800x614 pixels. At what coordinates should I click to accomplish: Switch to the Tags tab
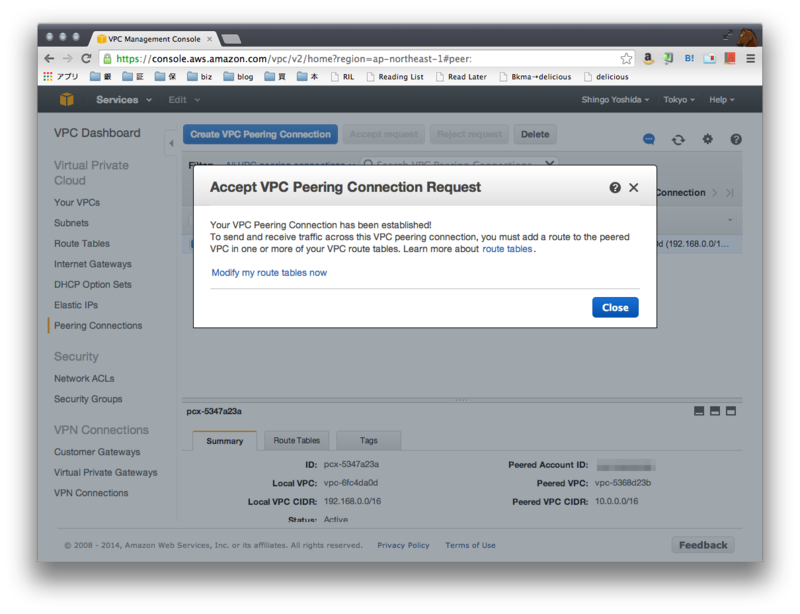[x=368, y=440]
